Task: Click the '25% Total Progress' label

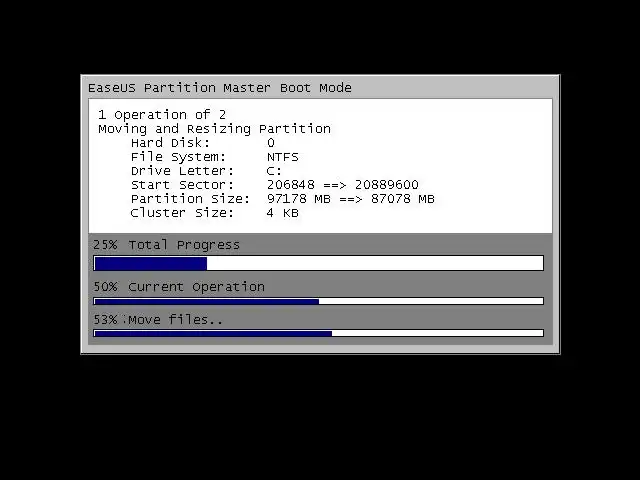Action: [x=166, y=245]
